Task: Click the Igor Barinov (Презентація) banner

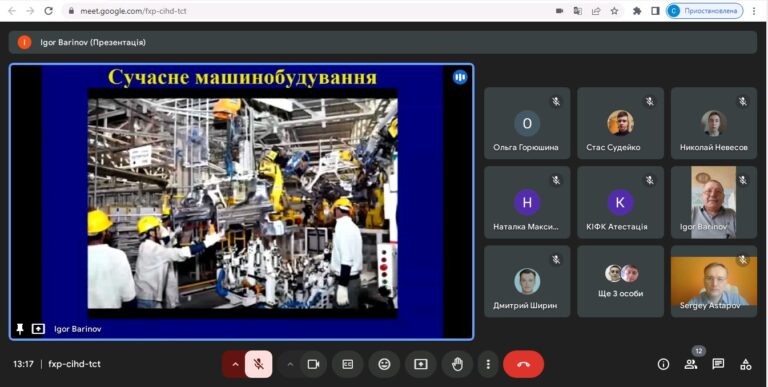Action: click(383, 42)
